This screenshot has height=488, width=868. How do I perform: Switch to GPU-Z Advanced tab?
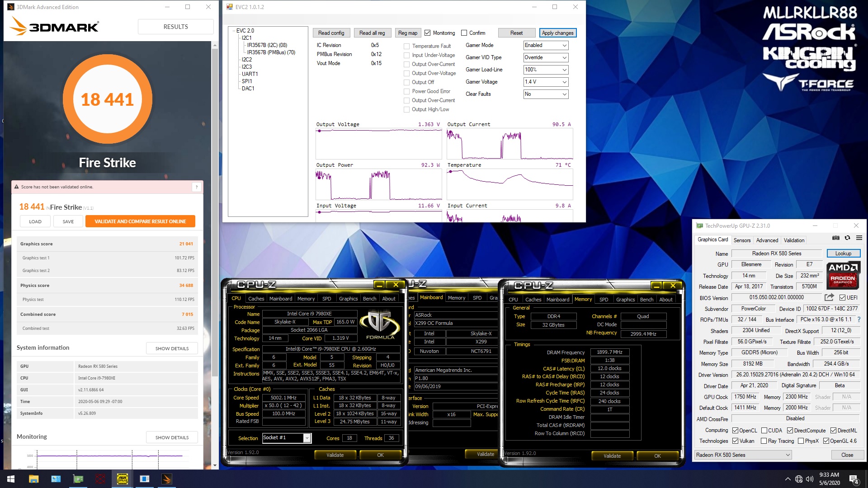point(767,240)
